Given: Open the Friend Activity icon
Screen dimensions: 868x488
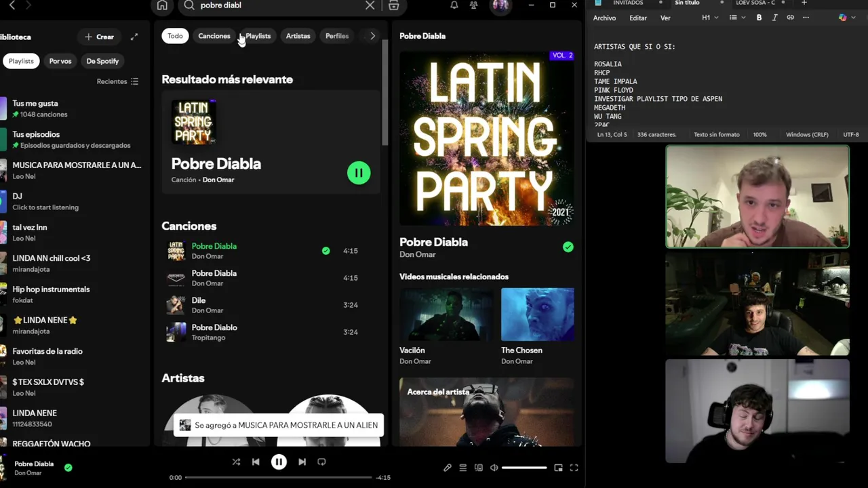Looking at the screenshot, I should (x=474, y=5).
